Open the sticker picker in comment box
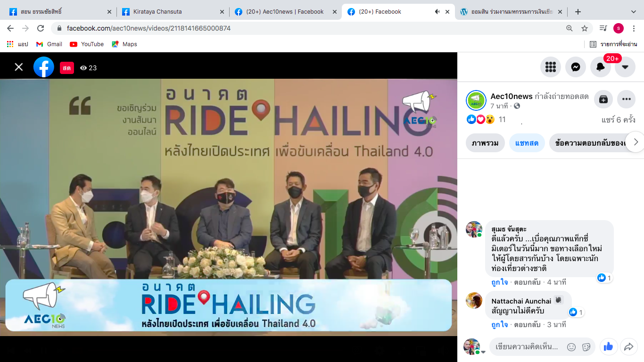 click(586, 347)
